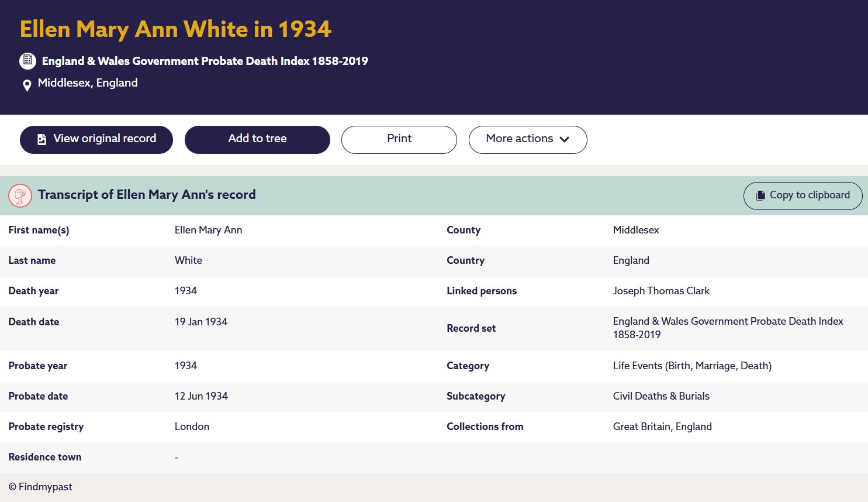Print this record transcript

pos(399,139)
